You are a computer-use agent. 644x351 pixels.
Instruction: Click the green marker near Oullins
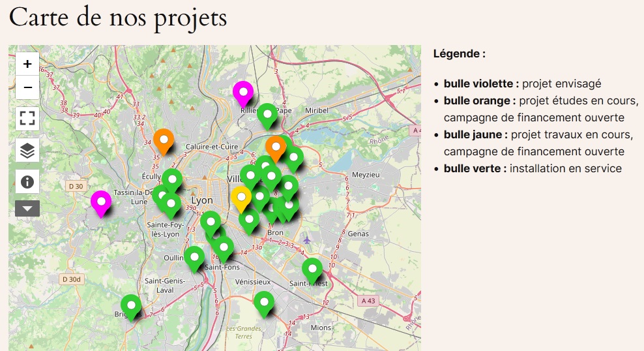coord(194,257)
